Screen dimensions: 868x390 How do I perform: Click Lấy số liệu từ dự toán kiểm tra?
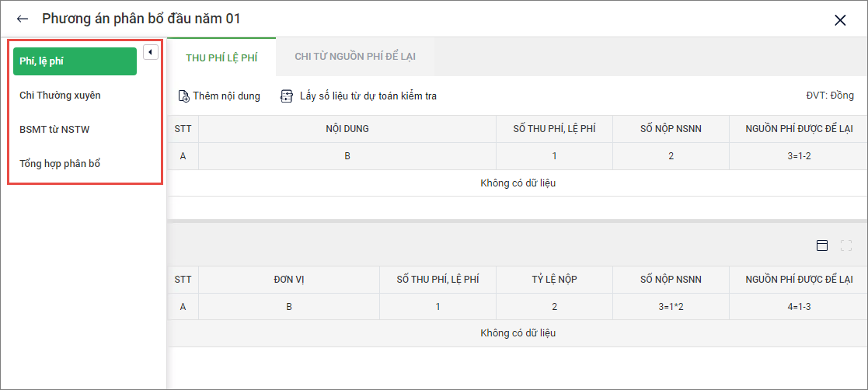368,96
